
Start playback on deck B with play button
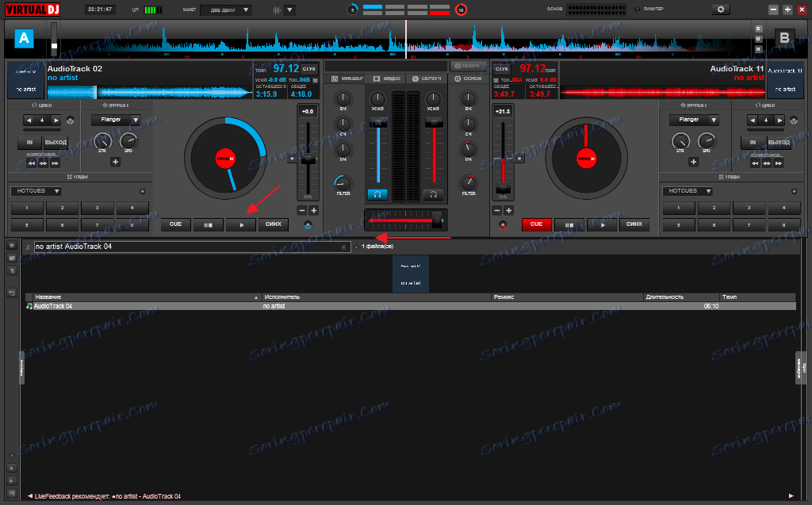tap(603, 225)
